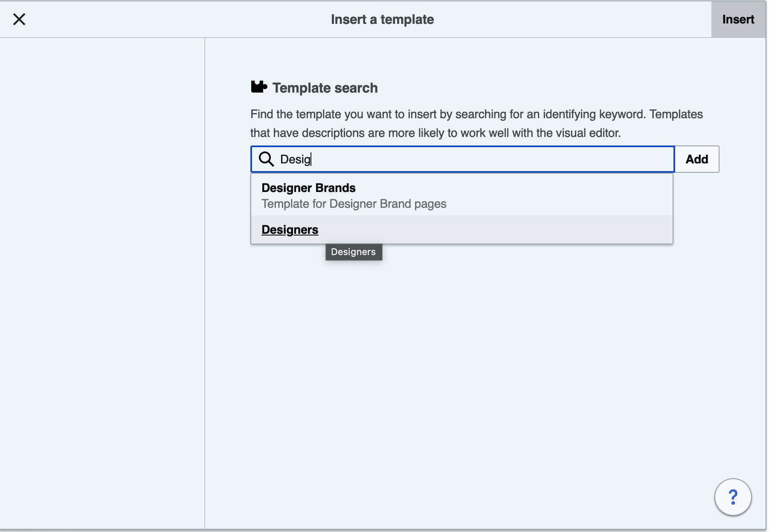Focus the template search input field

pos(463,159)
